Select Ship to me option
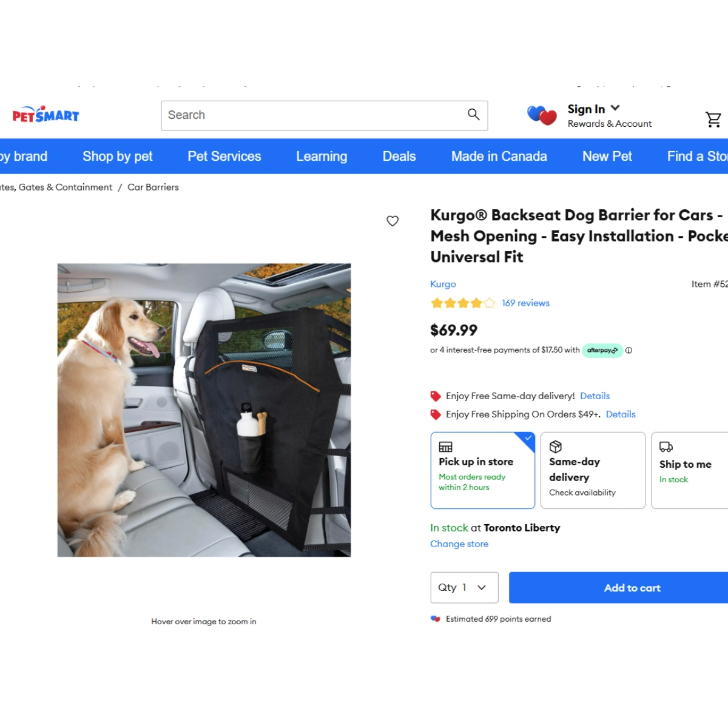 pyautogui.click(x=690, y=470)
